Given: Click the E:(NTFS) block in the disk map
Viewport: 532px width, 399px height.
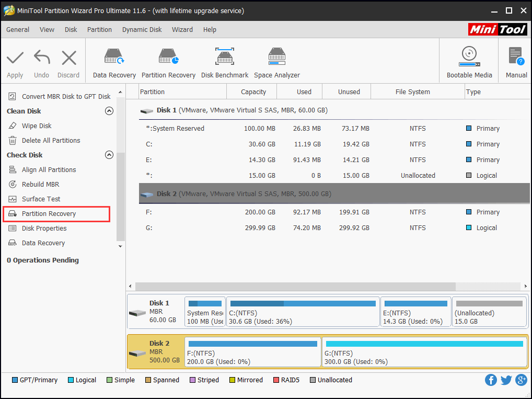Looking at the screenshot, I should point(415,312).
